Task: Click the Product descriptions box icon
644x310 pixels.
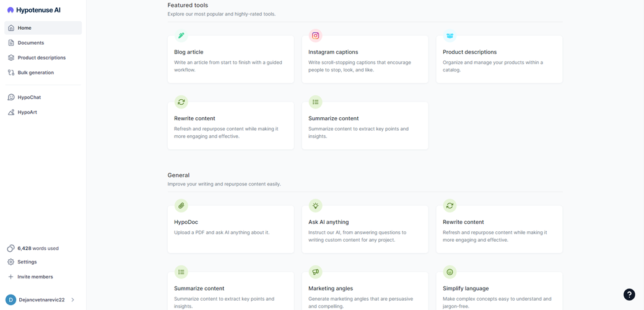Action: click(x=450, y=36)
